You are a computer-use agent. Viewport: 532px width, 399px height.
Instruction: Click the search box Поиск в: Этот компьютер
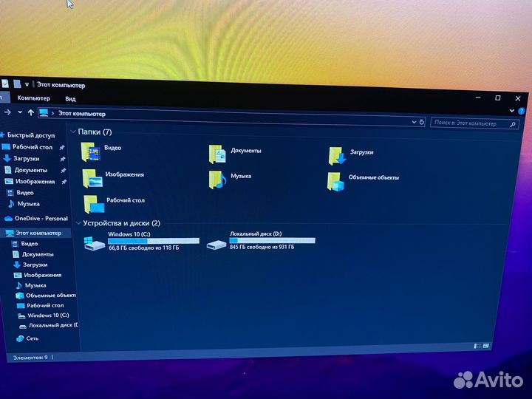pos(473,123)
